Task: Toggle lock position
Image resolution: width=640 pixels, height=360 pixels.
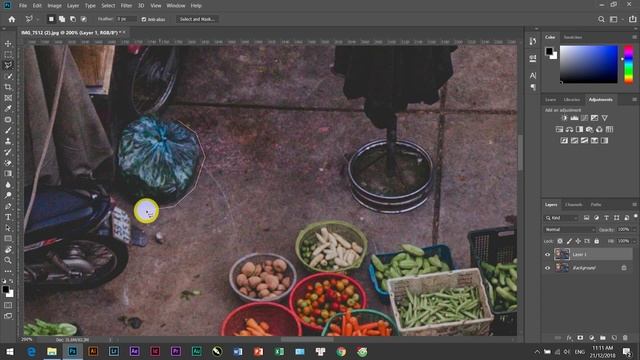Action: tap(578, 241)
